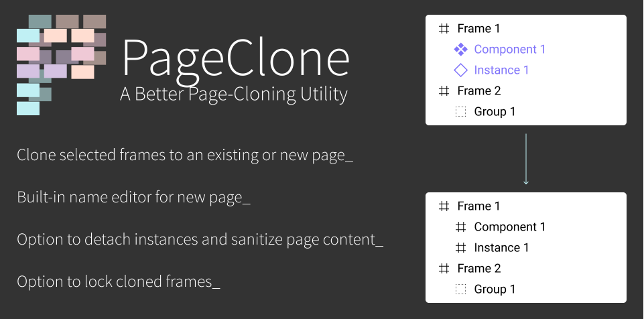
Task: Click the dotted Group 1 icon in the top layer list
Action: [461, 112]
